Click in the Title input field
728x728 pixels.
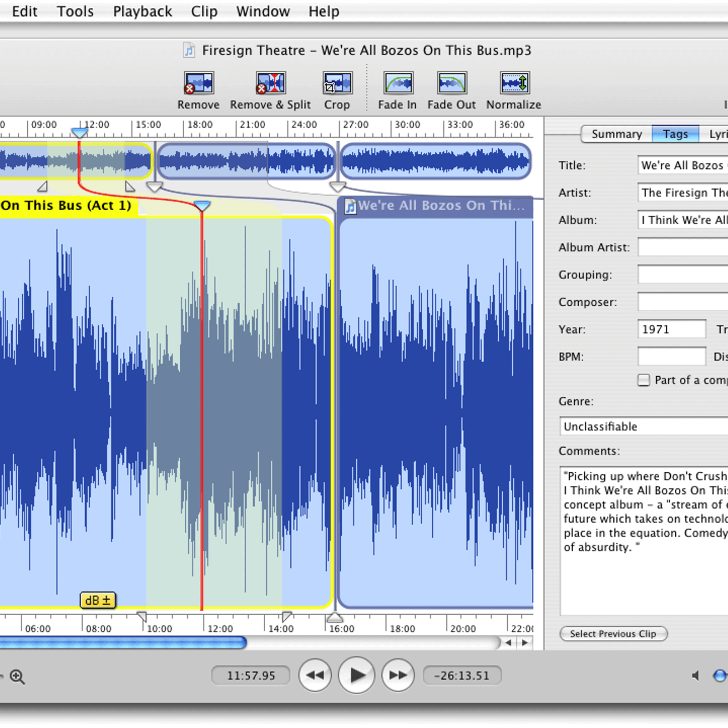(x=683, y=165)
